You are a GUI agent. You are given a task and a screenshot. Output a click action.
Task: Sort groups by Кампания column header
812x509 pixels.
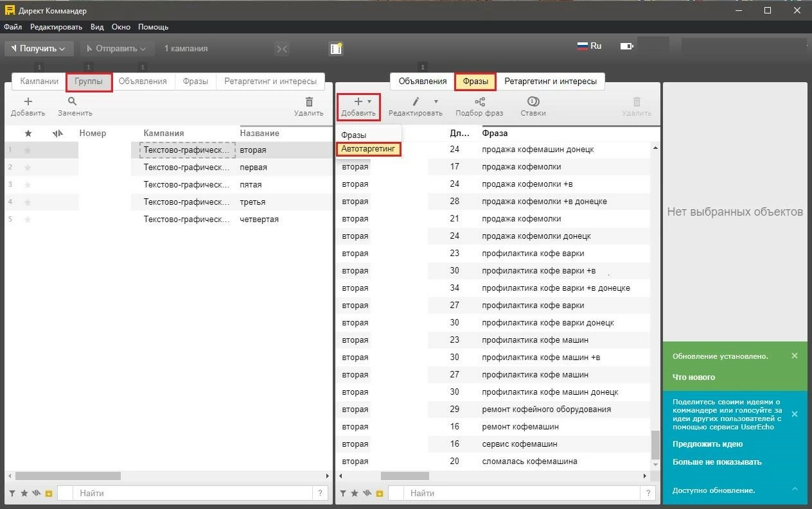(164, 133)
